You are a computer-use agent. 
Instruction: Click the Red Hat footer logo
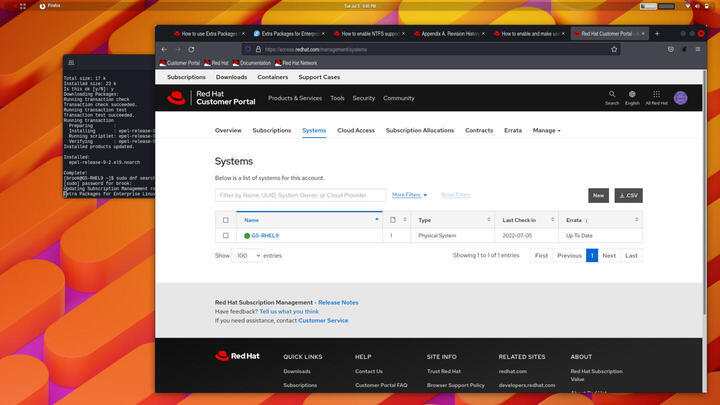tap(237, 356)
